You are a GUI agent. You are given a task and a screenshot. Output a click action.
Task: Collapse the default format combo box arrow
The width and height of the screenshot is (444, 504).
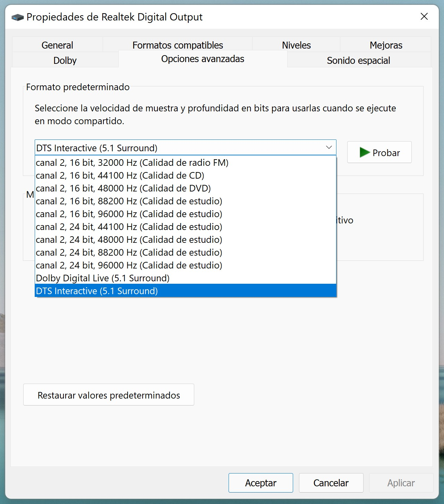point(329,147)
